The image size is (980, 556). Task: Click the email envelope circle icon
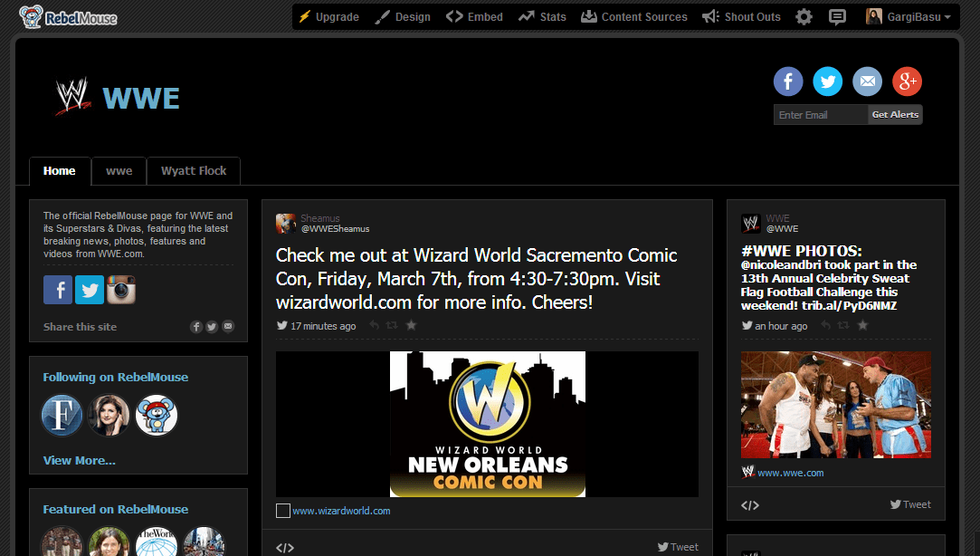point(868,81)
